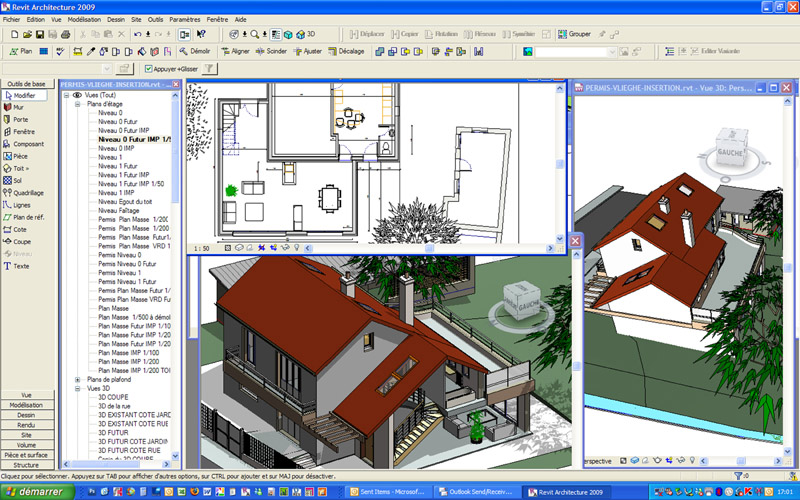Activate the Quadrillage grid tool

coord(27,192)
